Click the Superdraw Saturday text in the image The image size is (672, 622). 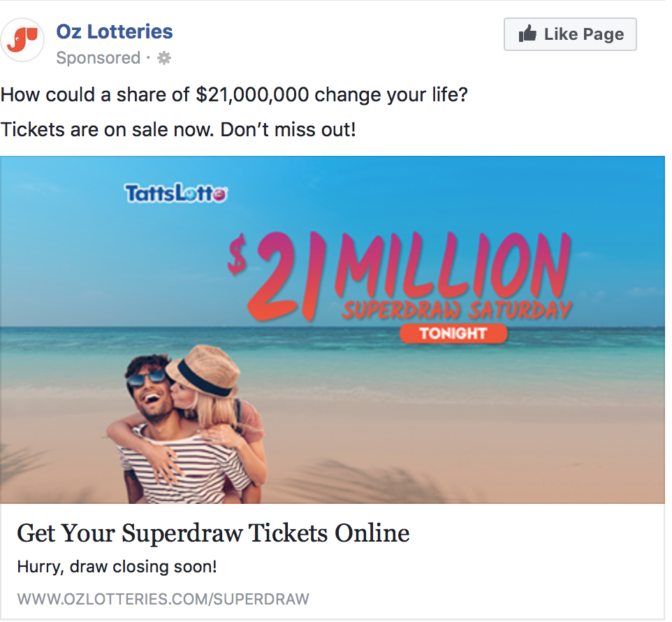(456, 309)
